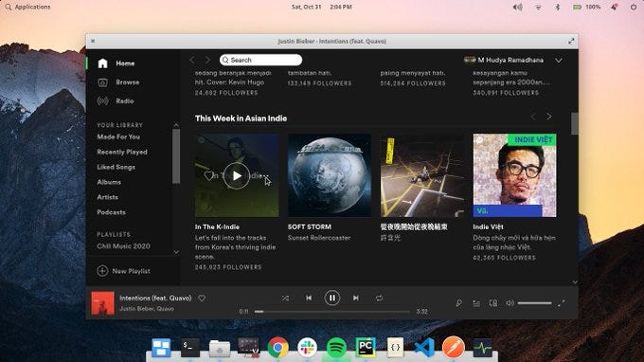
Task: Click the back navigation arrow
Action: pos(192,60)
